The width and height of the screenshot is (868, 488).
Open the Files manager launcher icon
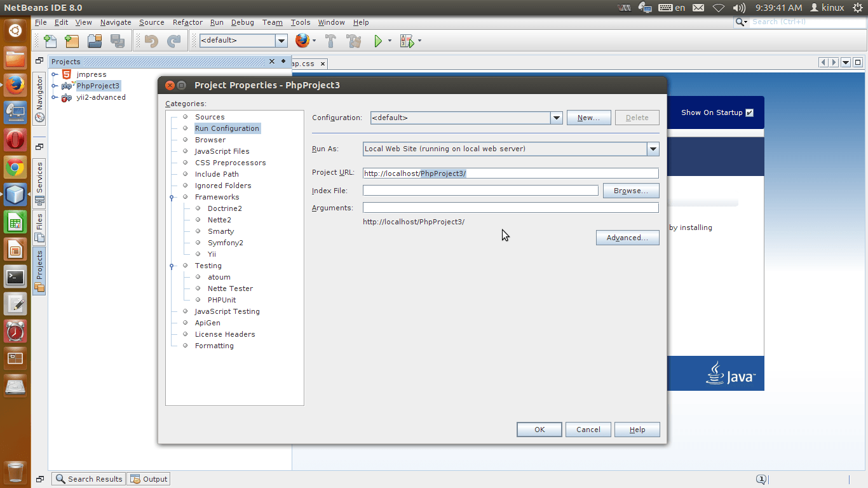[x=15, y=58]
